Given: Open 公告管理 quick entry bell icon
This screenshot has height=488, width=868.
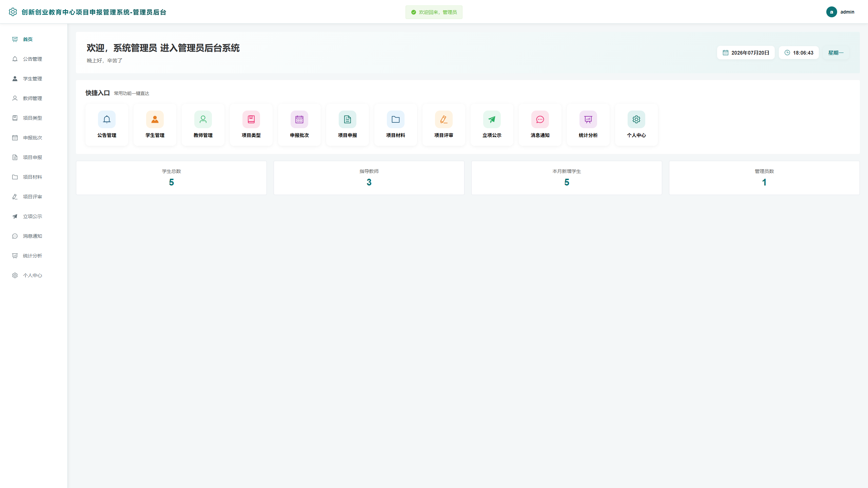Looking at the screenshot, I should point(107,119).
